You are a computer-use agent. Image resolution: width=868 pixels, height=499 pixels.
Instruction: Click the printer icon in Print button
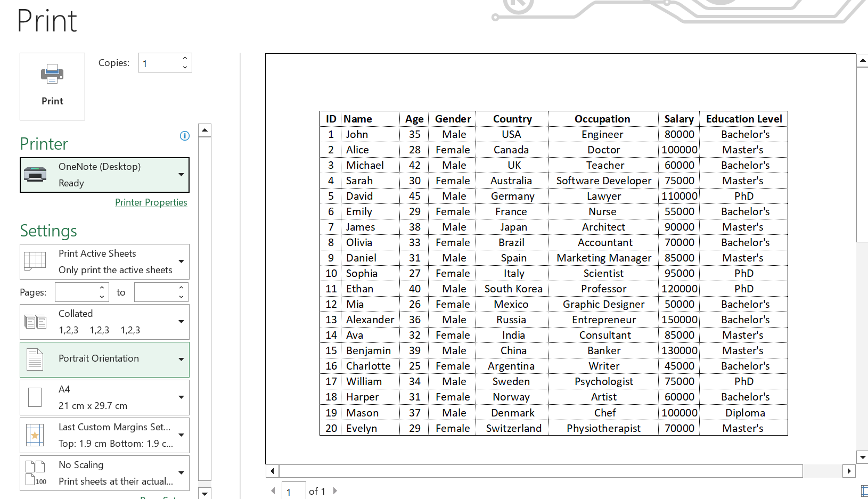coord(52,74)
